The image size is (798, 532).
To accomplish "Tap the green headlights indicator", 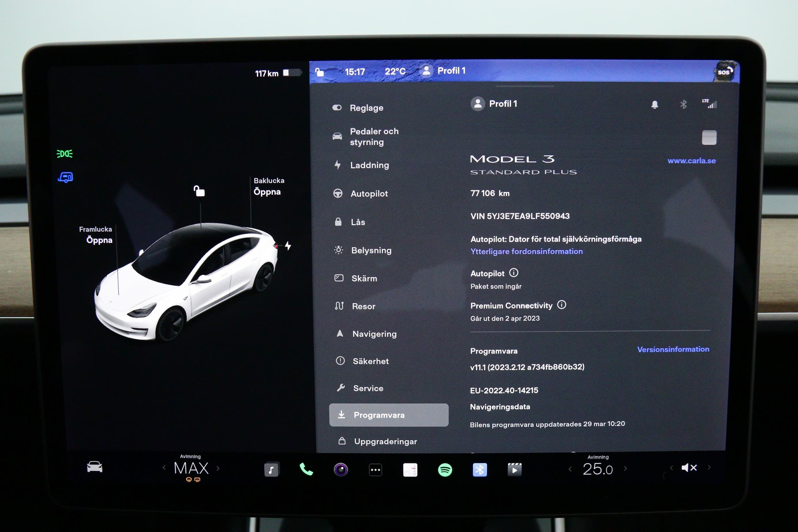I will point(64,154).
